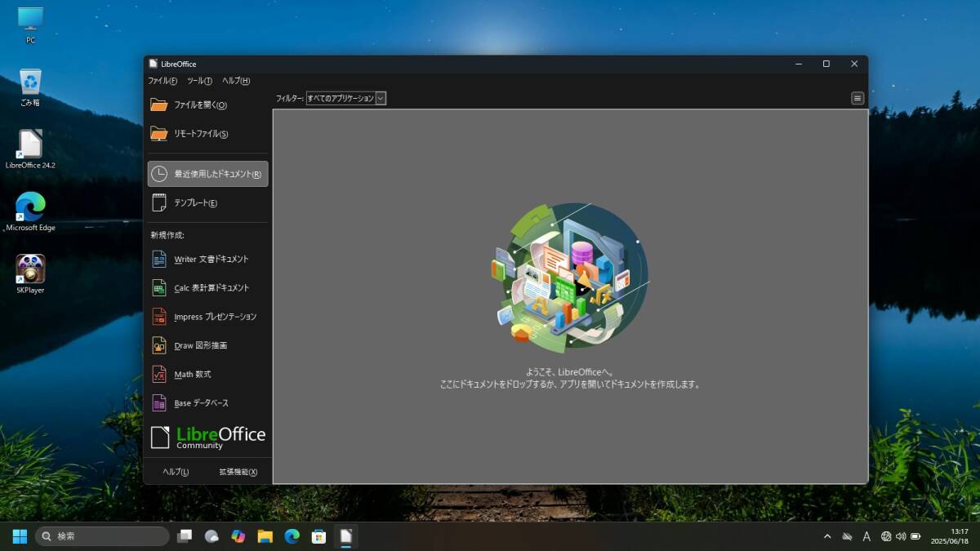Open File Explorer from the taskbar
The image size is (980, 551).
pos(265,536)
